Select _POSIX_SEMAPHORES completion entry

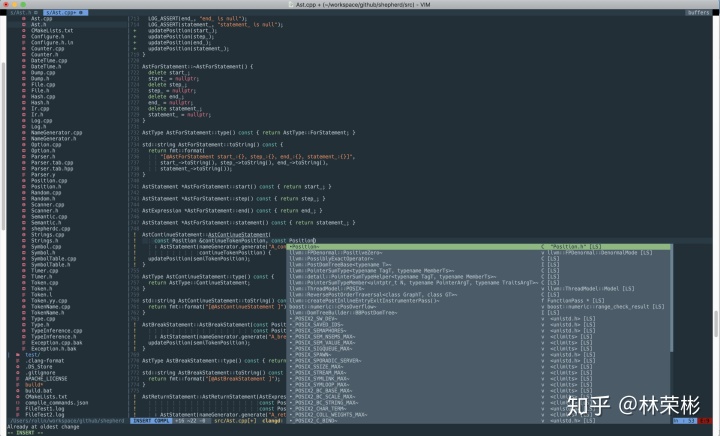coord(479,331)
